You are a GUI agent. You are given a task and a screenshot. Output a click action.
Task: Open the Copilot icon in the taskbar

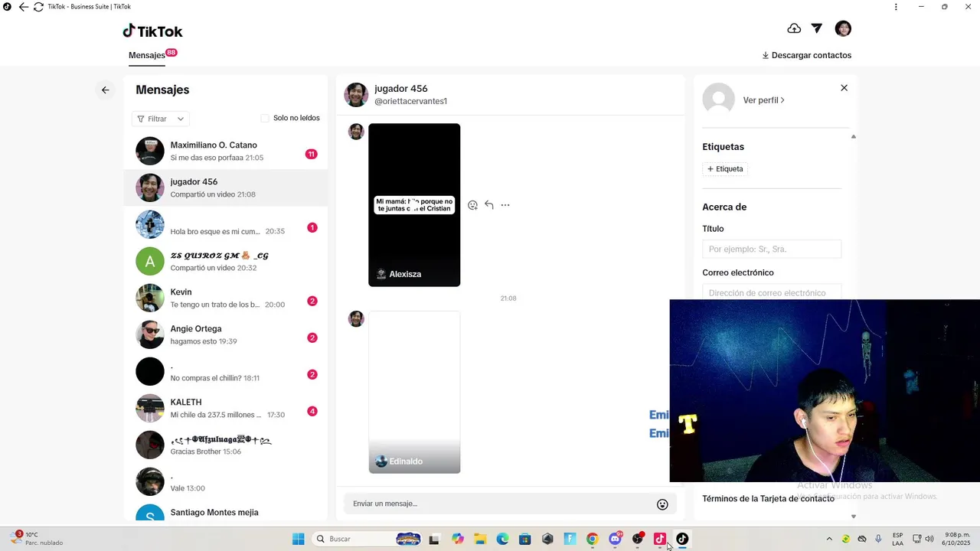(x=458, y=539)
